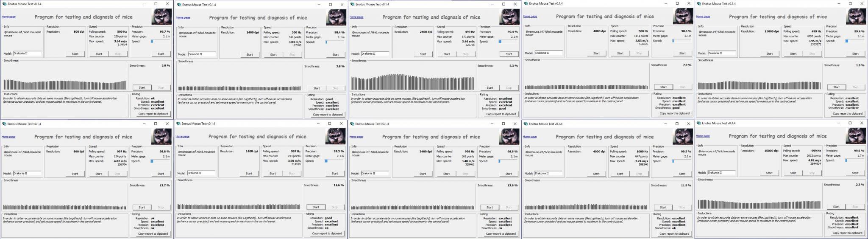Viewport: 868px width, 239px height.
Task: Click the raccoon logo in the 15000 dpi 499 Hz window
Action: point(856,16)
